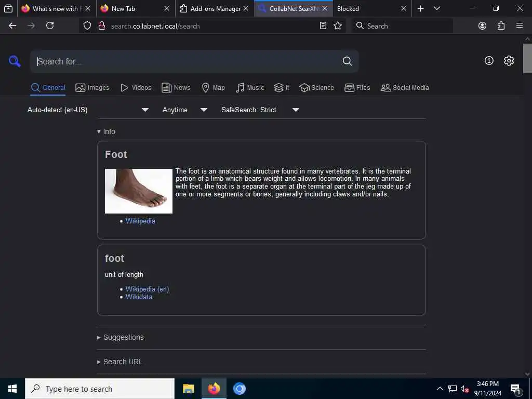The width and height of the screenshot is (532, 399).
Task: Click the scrollbar down arrow
Action: point(527,374)
